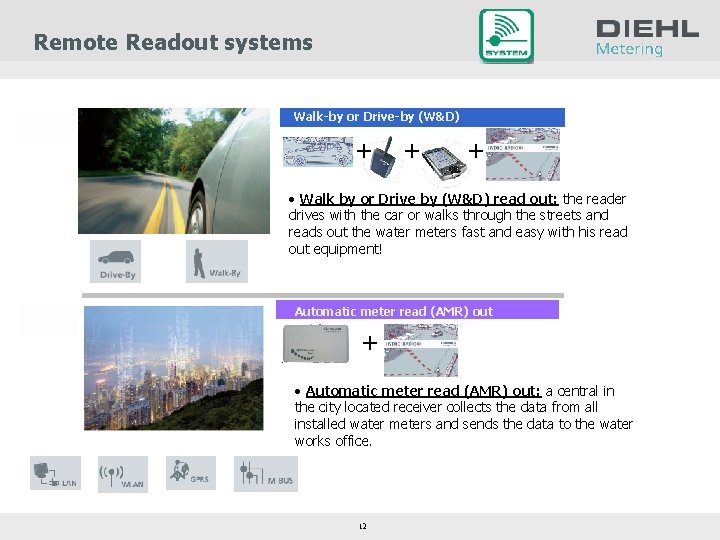The height and width of the screenshot is (540, 720).
Task: Click underlined heading Walk by or Drive by (W&D) read out:
Action: 428,199
